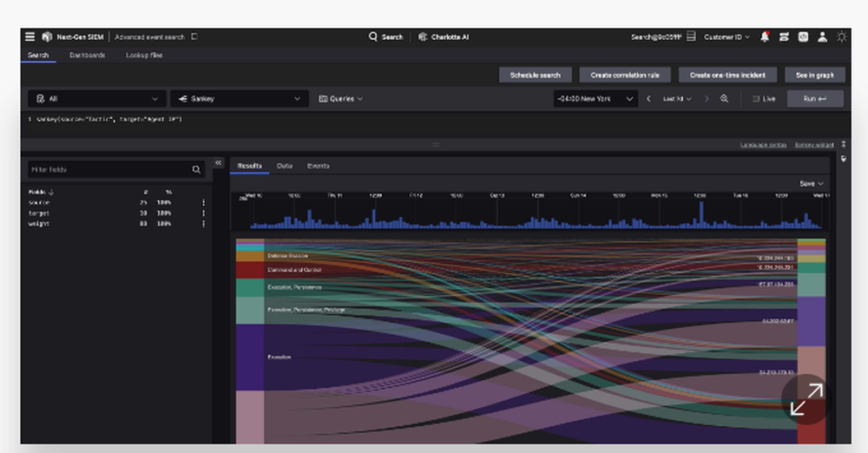Open Charlotte AI assistant
Screen dimensions: 868x453
tap(444, 36)
